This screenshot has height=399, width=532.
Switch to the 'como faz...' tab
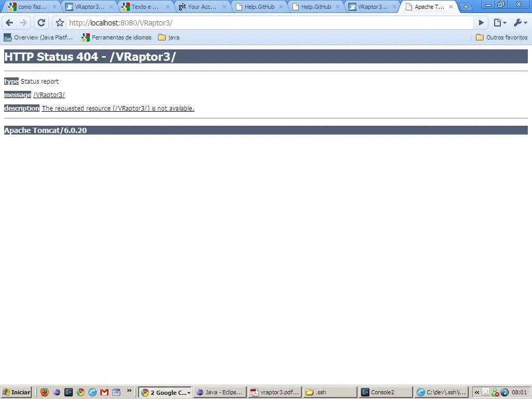[32, 6]
